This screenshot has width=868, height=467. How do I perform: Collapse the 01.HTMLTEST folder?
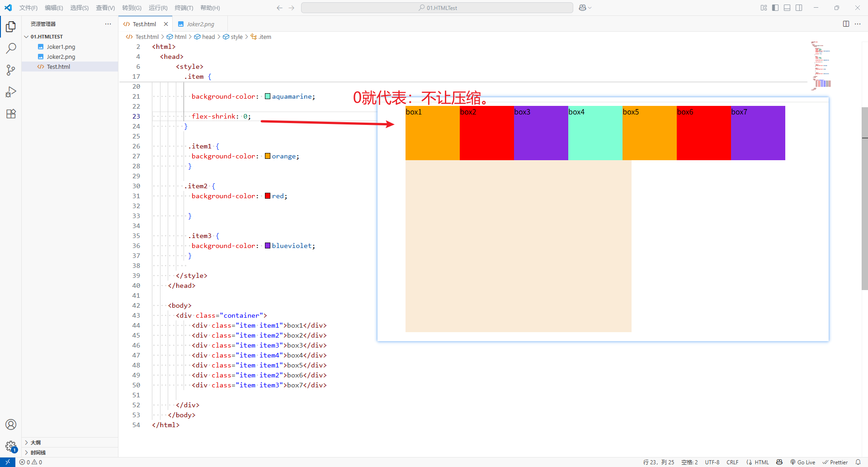point(71,37)
